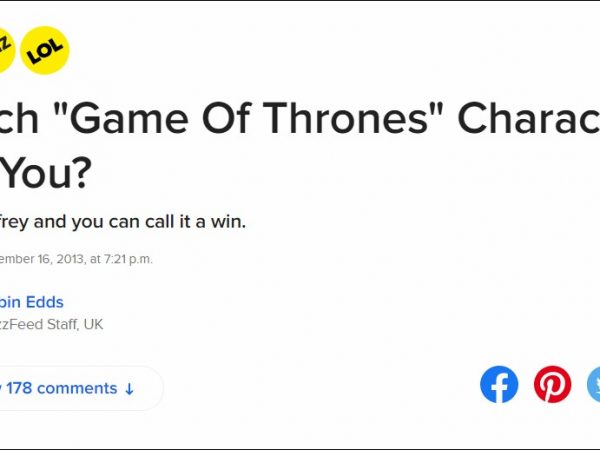Click the down arrow next to 178 comments
The height and width of the screenshot is (450, 600).
click(129, 388)
